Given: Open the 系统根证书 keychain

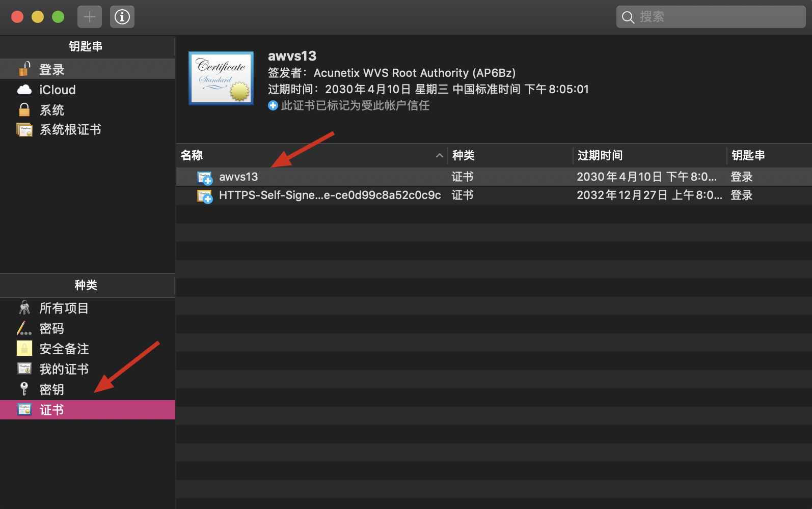Looking at the screenshot, I should coord(70,130).
